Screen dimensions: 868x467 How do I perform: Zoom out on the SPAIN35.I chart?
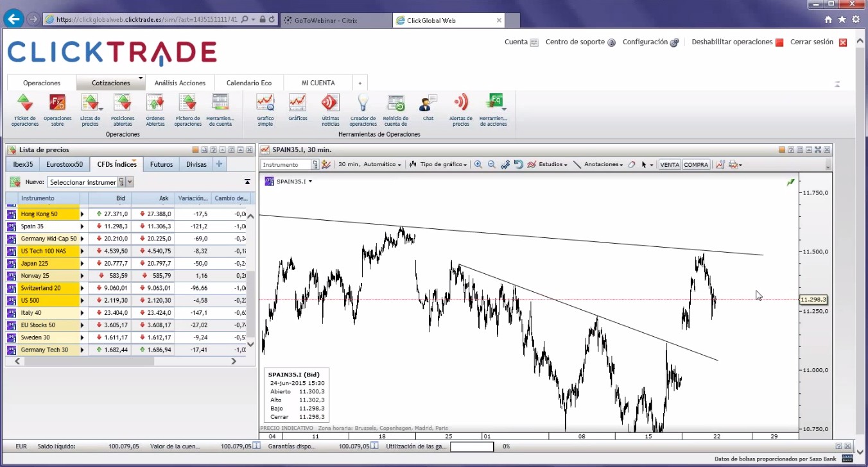[492, 165]
